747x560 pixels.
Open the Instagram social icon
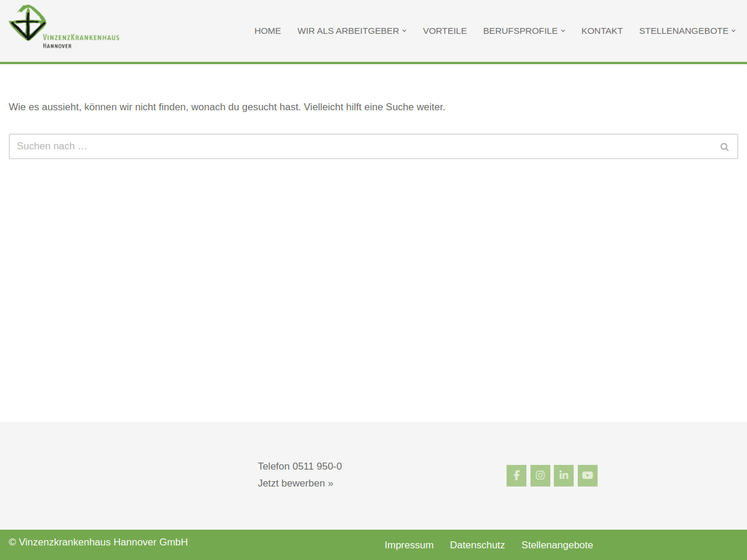point(540,475)
